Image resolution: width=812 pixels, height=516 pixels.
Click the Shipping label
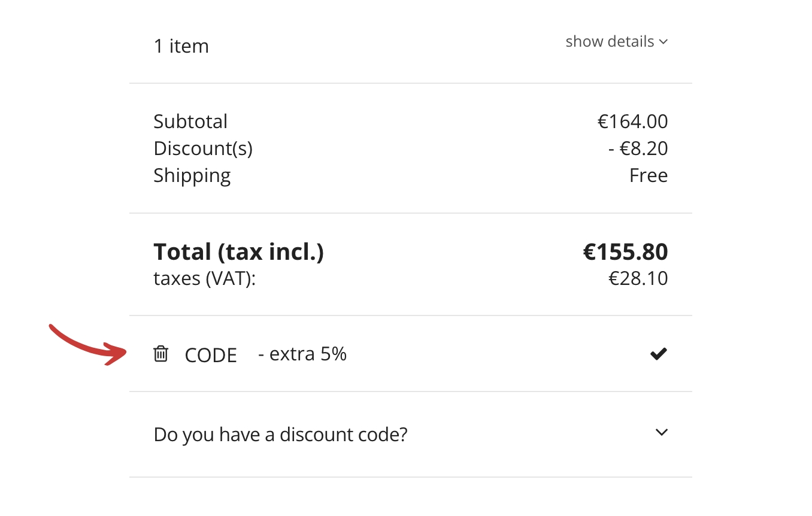pos(192,175)
